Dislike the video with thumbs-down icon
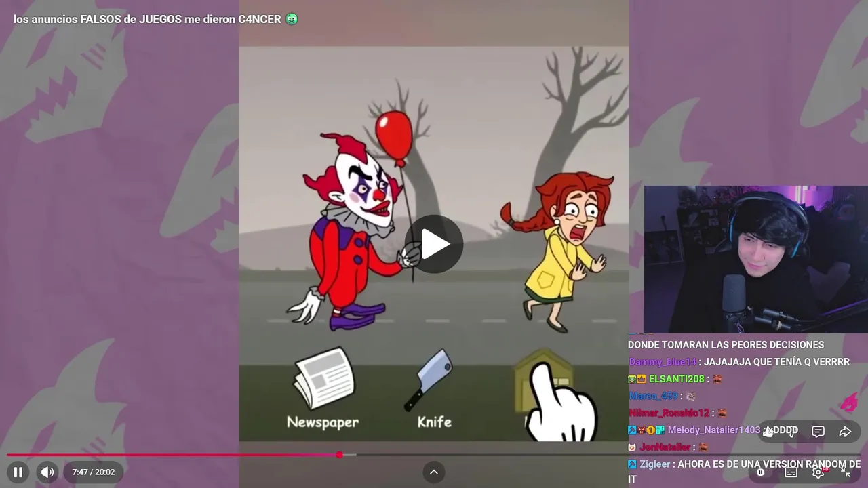Screen dimensions: 868x488 click(793, 432)
